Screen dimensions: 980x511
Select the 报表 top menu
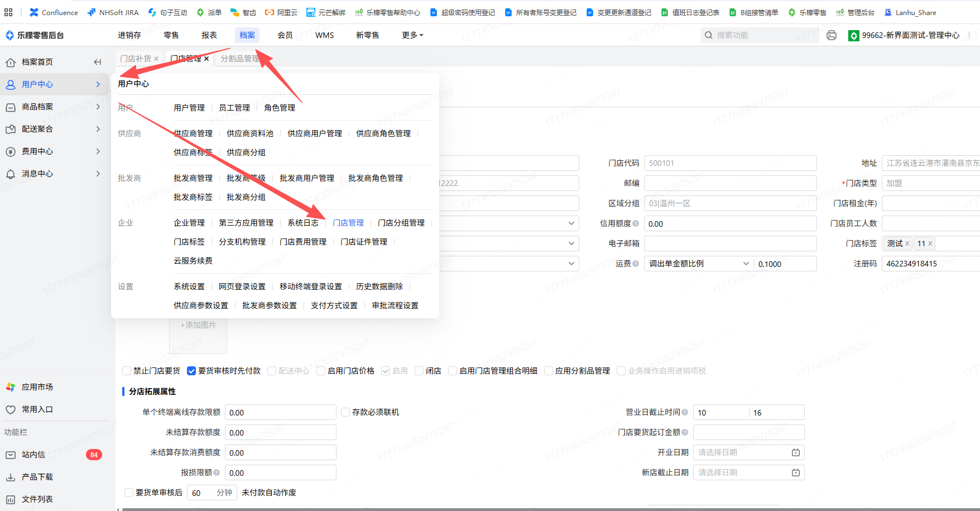[209, 35]
